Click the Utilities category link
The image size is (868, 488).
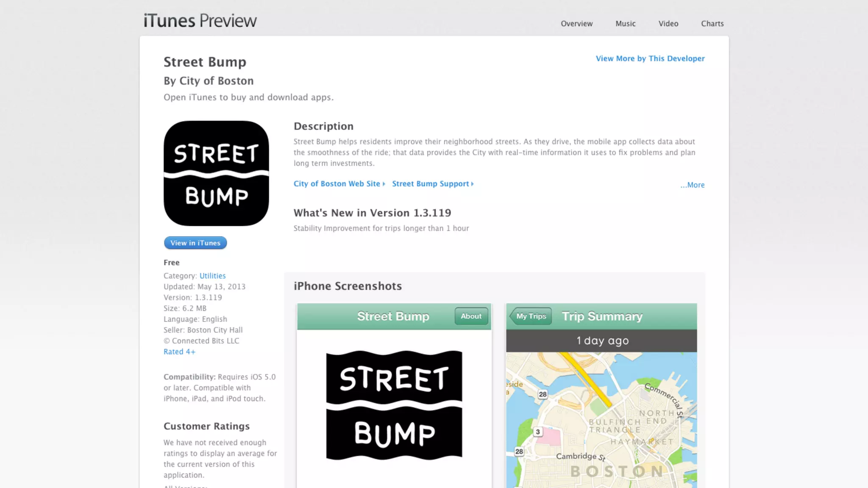212,276
